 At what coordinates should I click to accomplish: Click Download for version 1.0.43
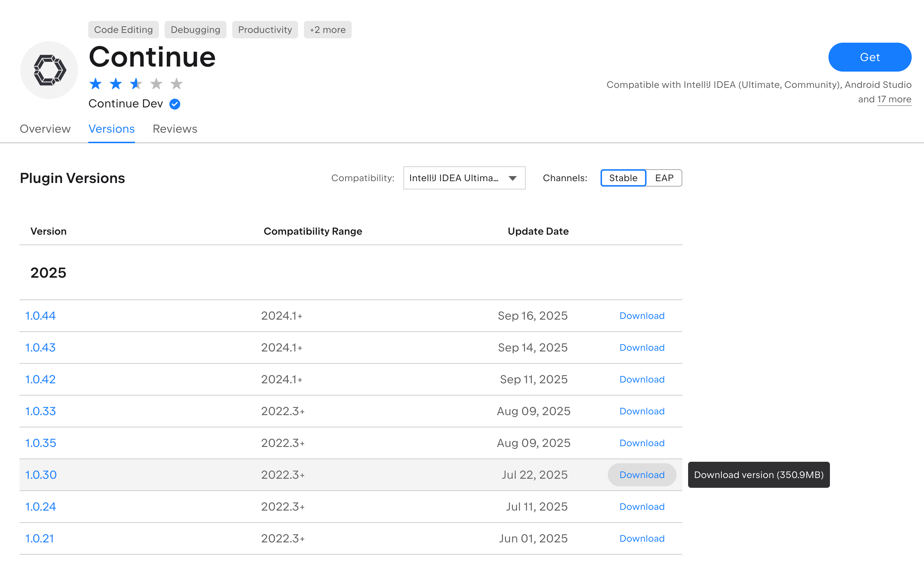tap(641, 347)
